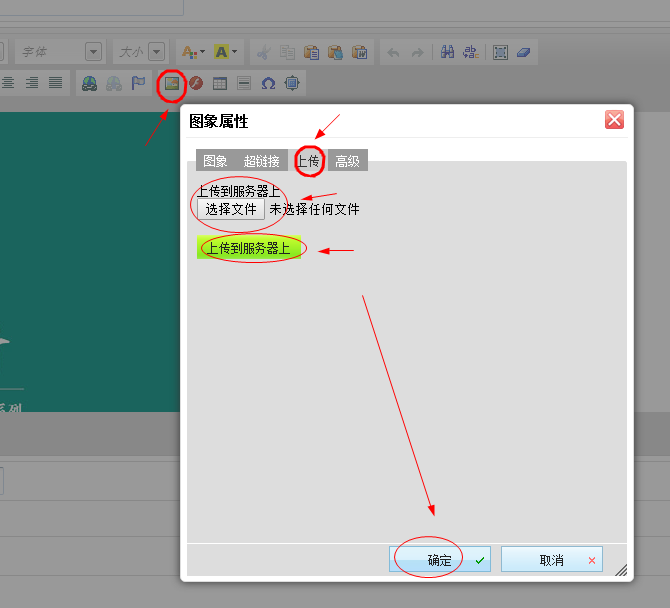
Task: Open the special character (Ω) icon
Action: (268, 83)
